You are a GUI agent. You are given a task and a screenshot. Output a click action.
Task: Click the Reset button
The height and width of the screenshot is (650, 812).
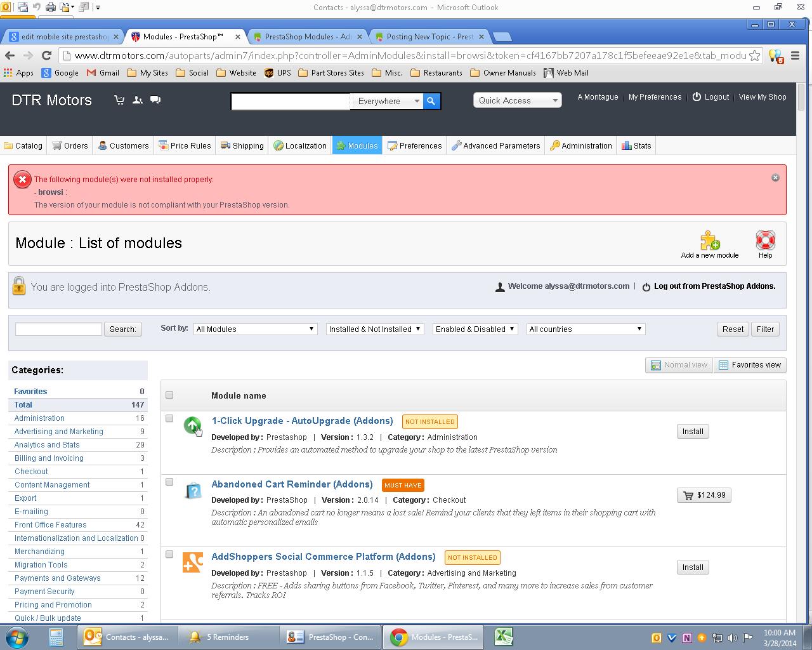click(x=733, y=329)
